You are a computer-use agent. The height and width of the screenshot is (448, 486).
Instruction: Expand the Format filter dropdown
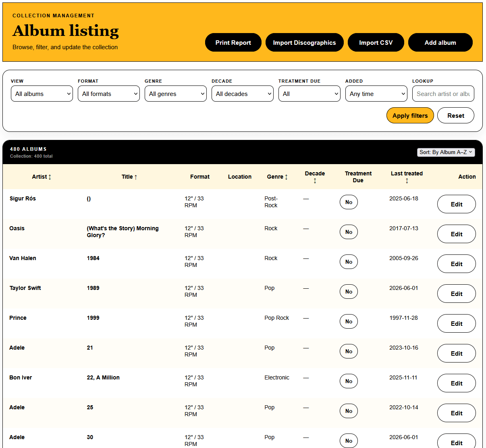109,94
